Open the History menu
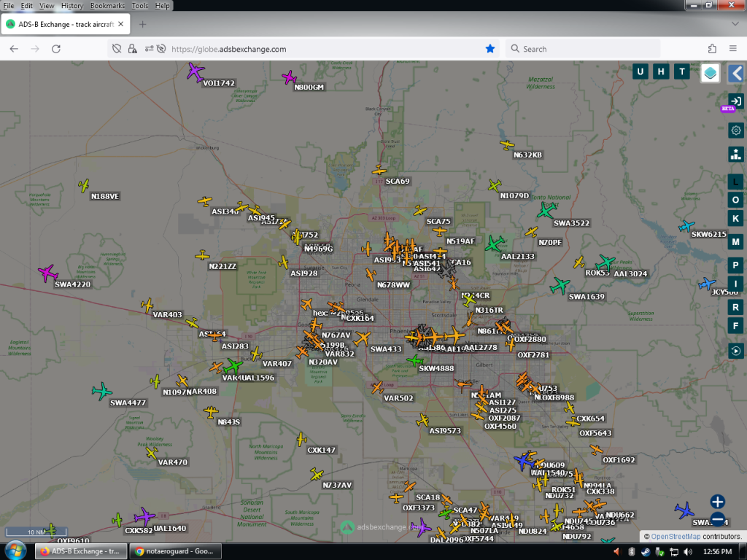 (72, 6)
